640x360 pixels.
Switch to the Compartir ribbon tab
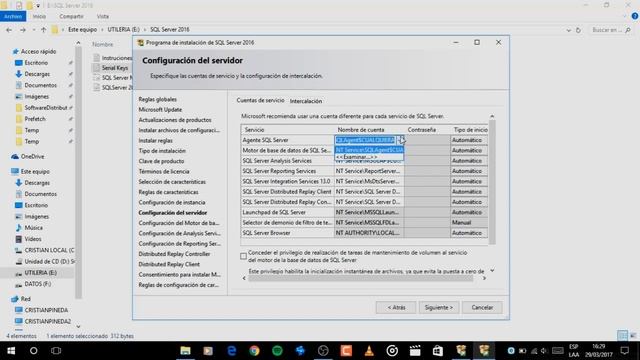click(x=71, y=16)
